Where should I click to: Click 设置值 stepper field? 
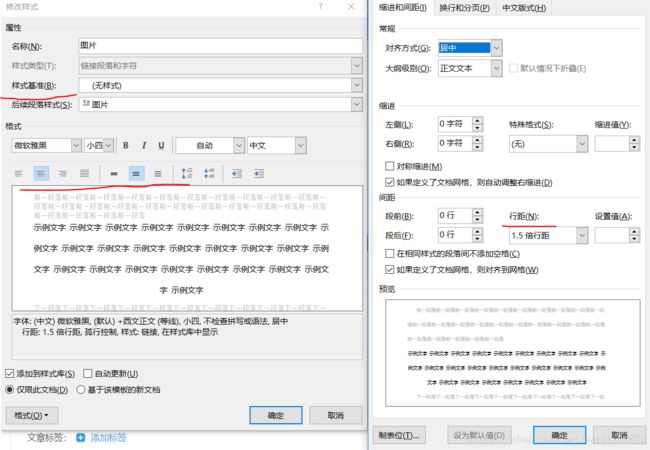617,235
